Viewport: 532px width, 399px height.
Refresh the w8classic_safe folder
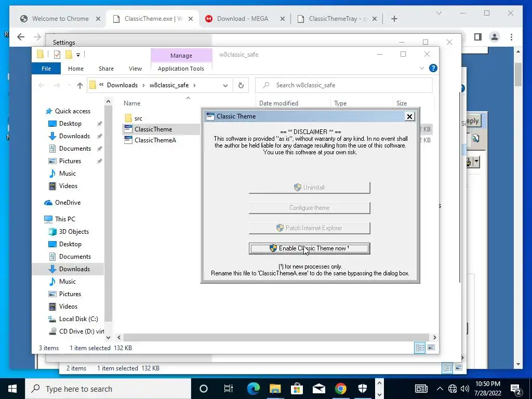[x=241, y=86]
